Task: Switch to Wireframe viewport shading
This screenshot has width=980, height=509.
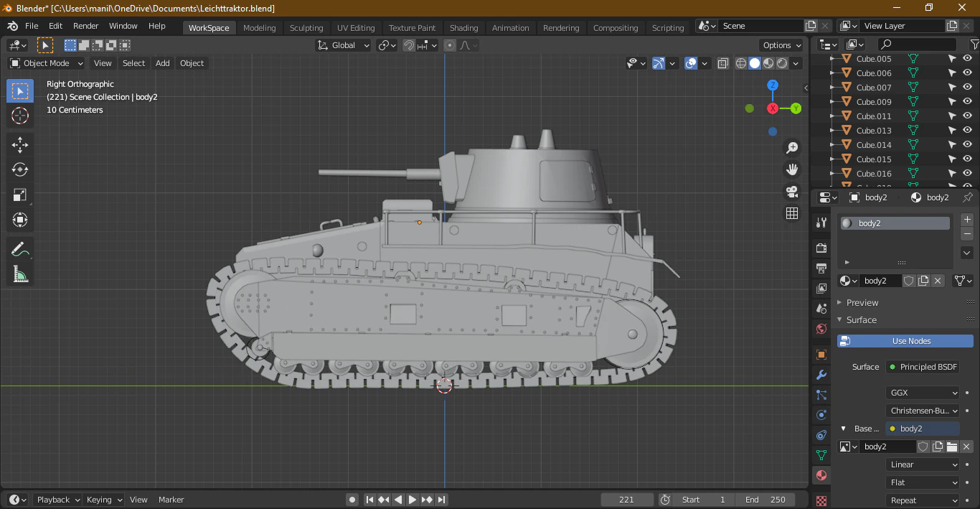Action: coord(741,63)
